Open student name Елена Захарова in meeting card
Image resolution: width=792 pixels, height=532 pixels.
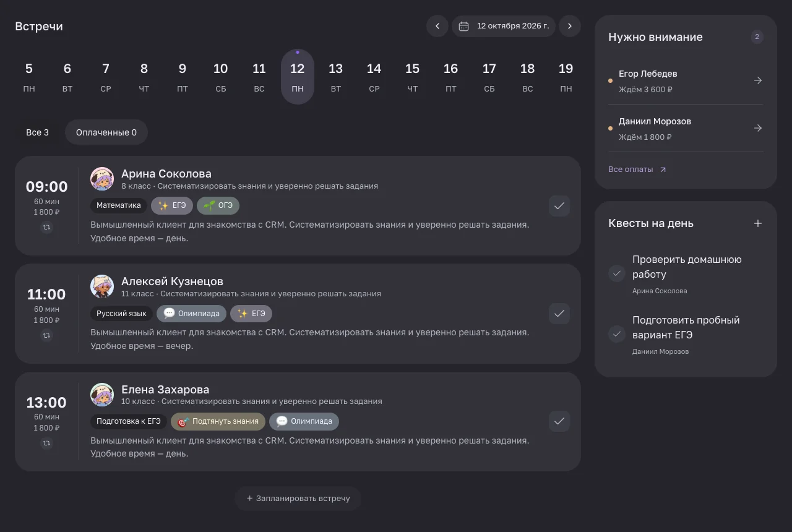[x=165, y=390]
